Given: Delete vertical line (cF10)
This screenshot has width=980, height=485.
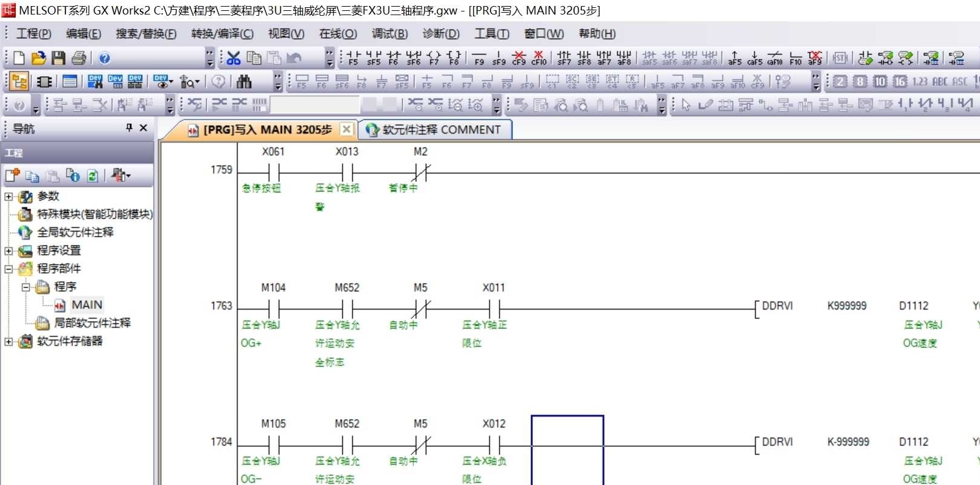Looking at the screenshot, I should click(539, 58).
